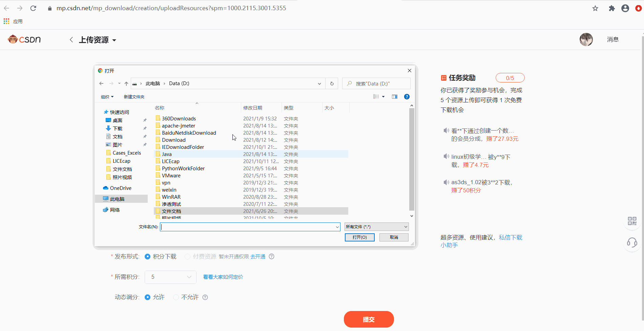This screenshot has height=331, width=644.
Task: Select 下载 in the sidebar
Action: pos(117,129)
